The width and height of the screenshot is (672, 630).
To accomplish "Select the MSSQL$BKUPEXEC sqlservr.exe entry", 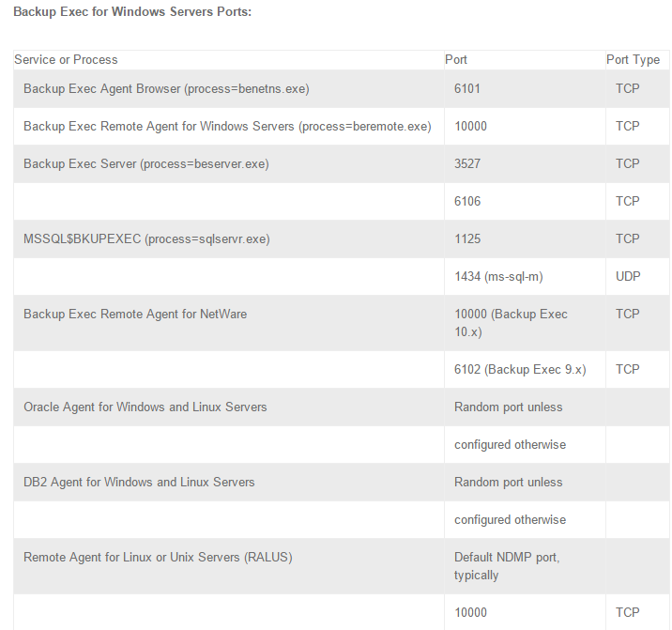I will [146, 238].
